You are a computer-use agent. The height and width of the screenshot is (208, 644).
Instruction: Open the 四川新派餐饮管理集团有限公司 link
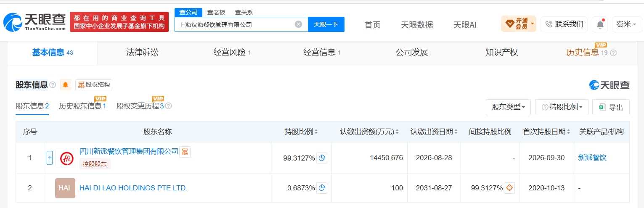129,151
